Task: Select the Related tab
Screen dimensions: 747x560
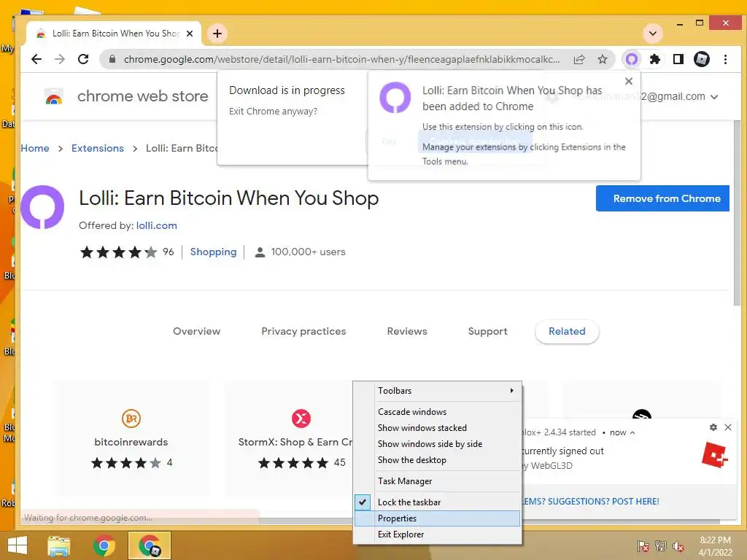Action: point(567,331)
